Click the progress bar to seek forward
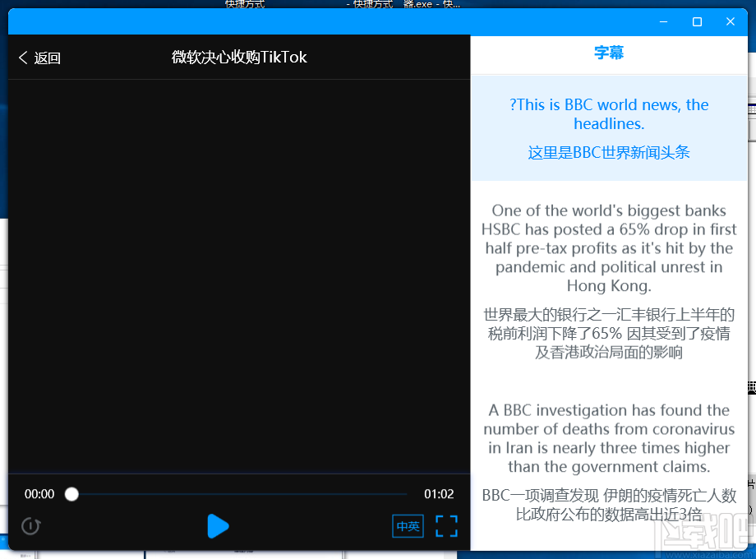The height and width of the screenshot is (559, 756). (247, 494)
